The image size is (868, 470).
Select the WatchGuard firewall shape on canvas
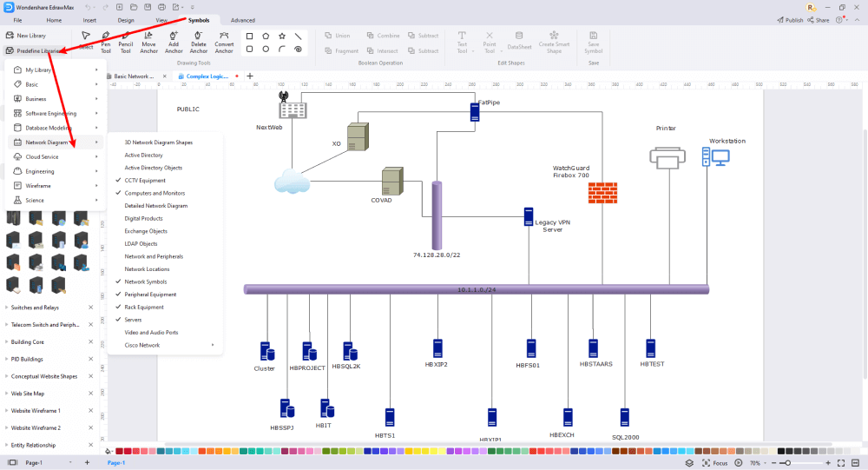tap(603, 193)
